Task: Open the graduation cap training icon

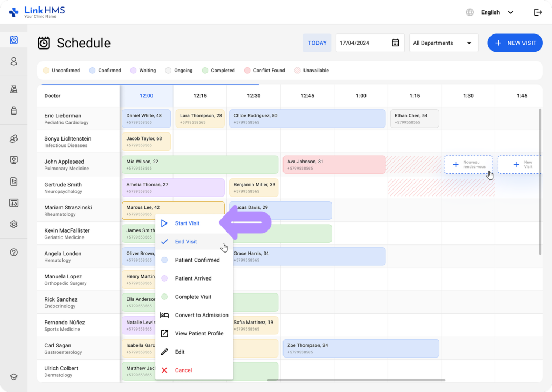Action: point(13,377)
